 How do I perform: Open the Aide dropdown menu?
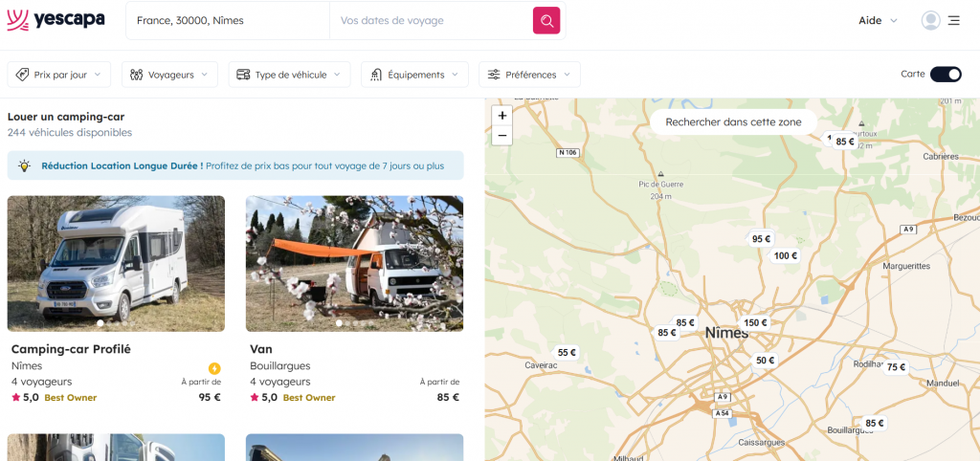point(878,21)
